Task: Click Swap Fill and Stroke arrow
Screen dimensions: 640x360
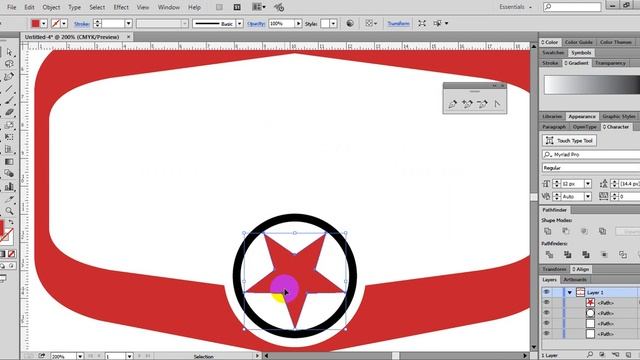Action: click(x=11, y=223)
